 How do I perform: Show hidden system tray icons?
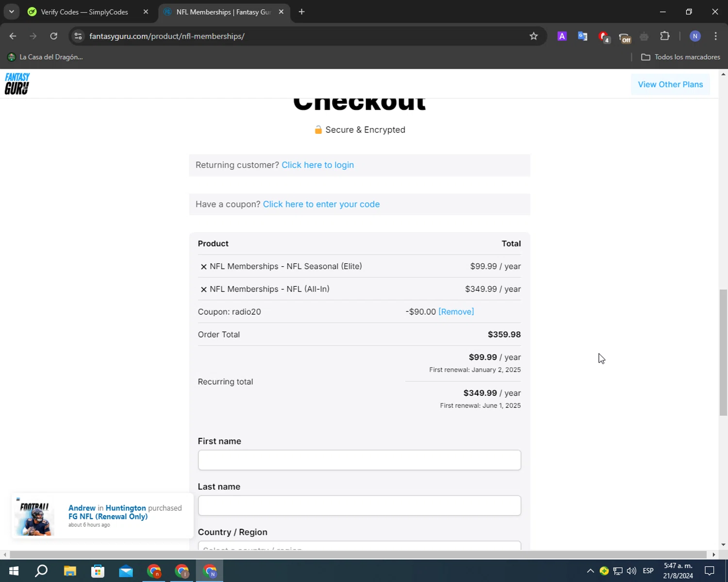590,571
